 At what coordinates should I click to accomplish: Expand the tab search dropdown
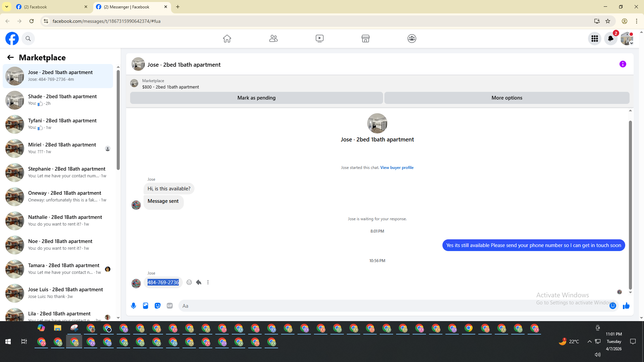7,7
